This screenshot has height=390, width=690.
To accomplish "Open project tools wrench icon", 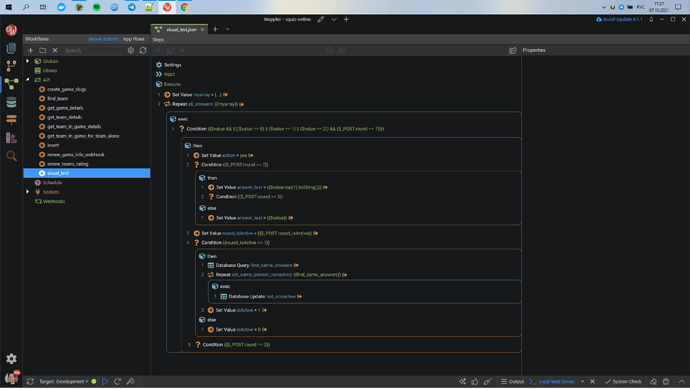I will [x=131, y=382].
